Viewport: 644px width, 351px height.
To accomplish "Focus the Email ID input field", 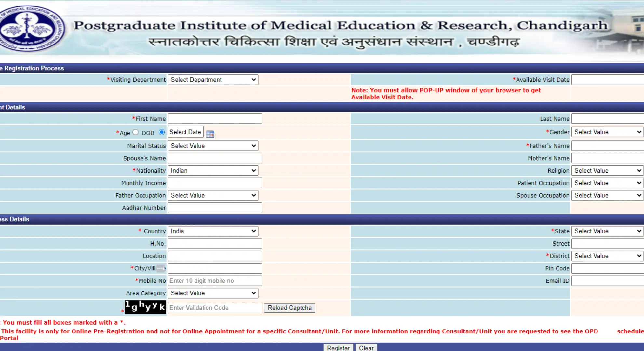I will pos(608,281).
